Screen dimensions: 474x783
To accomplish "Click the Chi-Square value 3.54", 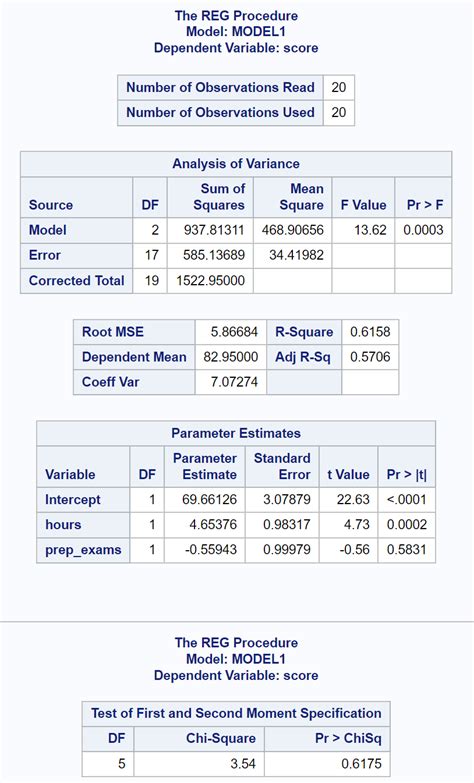I will 243,764.
